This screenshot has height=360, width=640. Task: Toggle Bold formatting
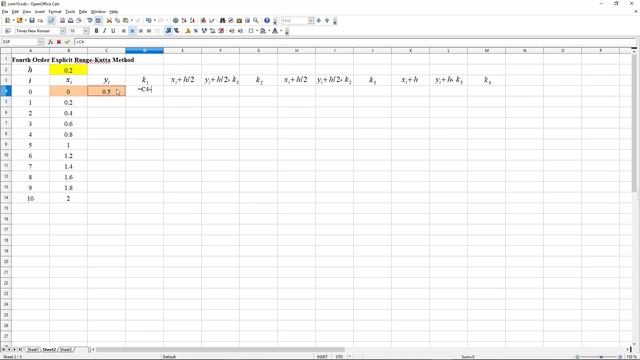tap(96, 31)
